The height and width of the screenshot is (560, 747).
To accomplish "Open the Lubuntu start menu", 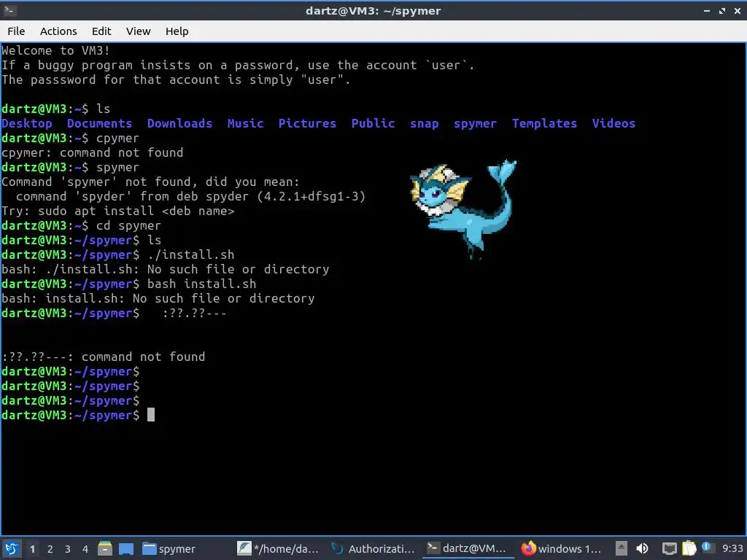I will 12,548.
